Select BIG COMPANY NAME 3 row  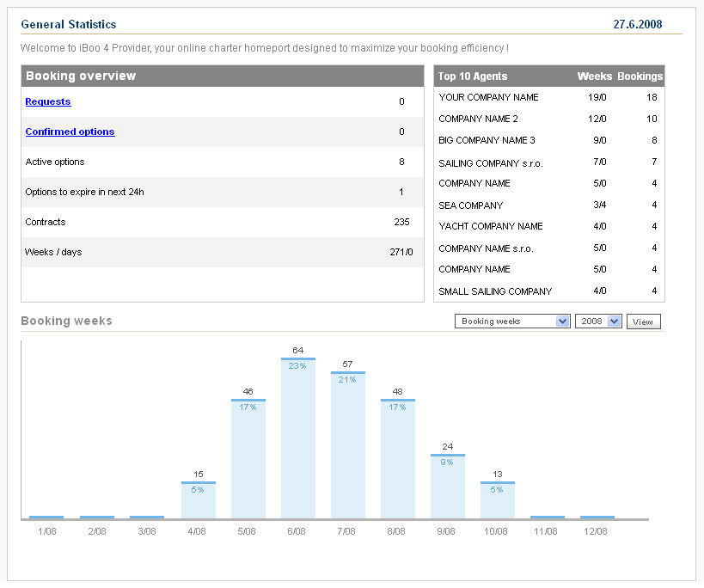487,140
